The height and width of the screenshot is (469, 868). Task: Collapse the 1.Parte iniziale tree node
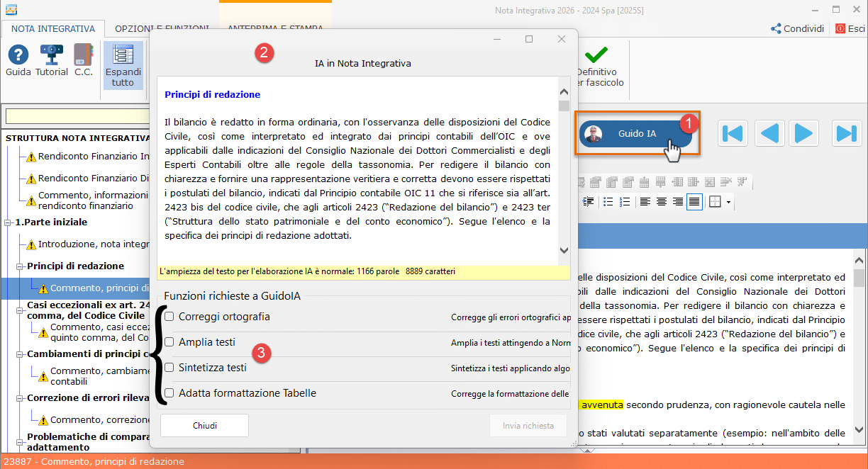click(x=8, y=222)
